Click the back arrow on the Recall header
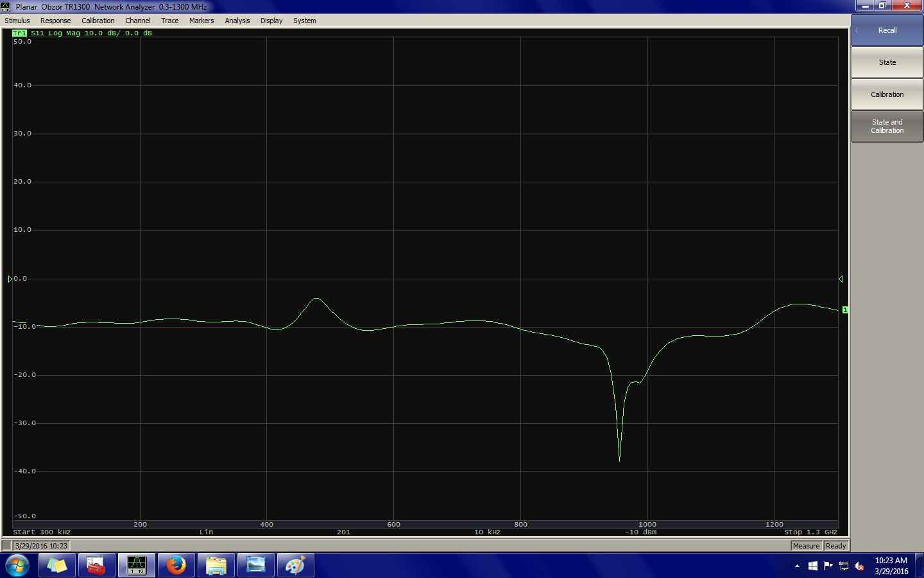Screen dimensions: 924x578 856,30
